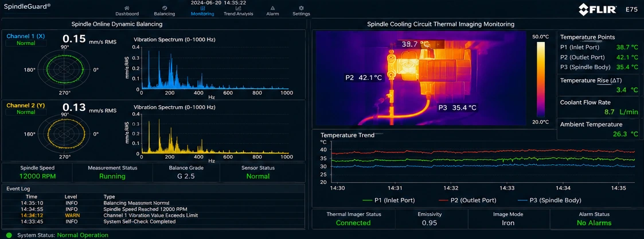The width and height of the screenshot is (644, 239).
Task: Click the Running measurement status
Action: [x=112, y=176]
